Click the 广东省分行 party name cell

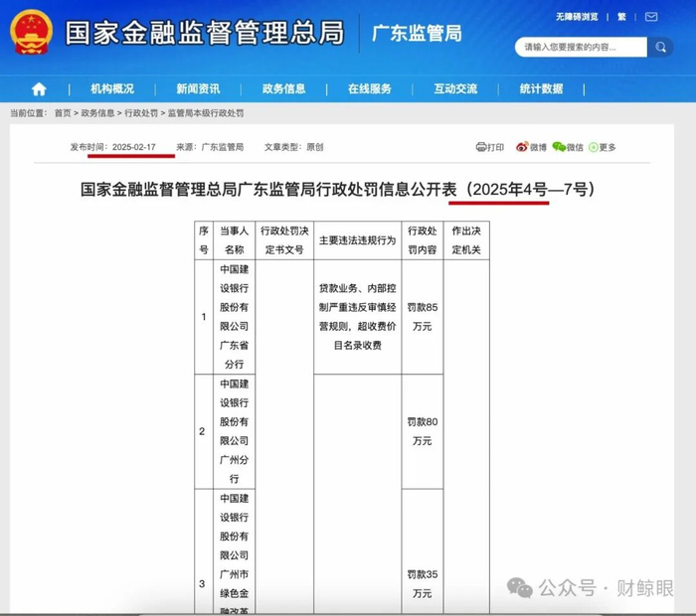point(234,317)
